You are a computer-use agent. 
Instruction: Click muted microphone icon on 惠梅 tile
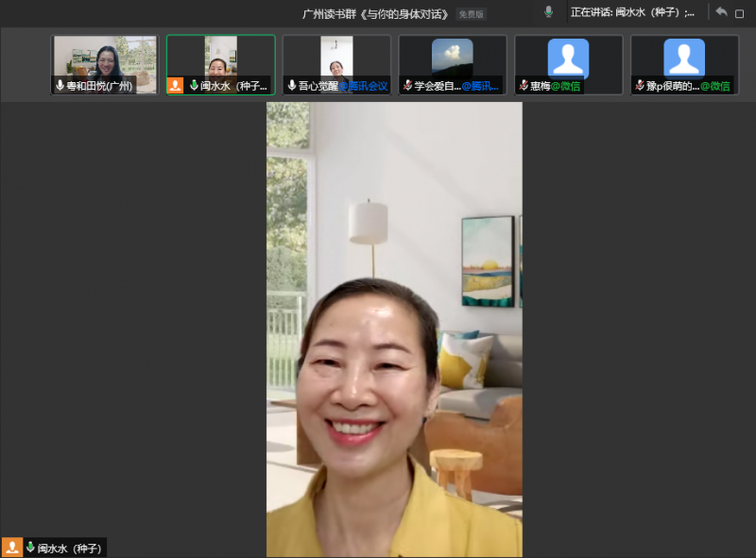click(524, 86)
